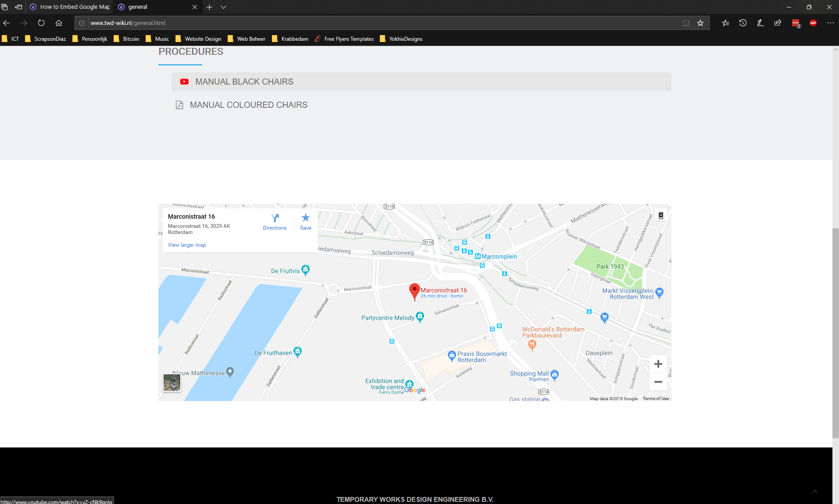Viewport: 839px width, 504px height.
Task: Expand the tab preview chevron
Action: click(x=223, y=7)
